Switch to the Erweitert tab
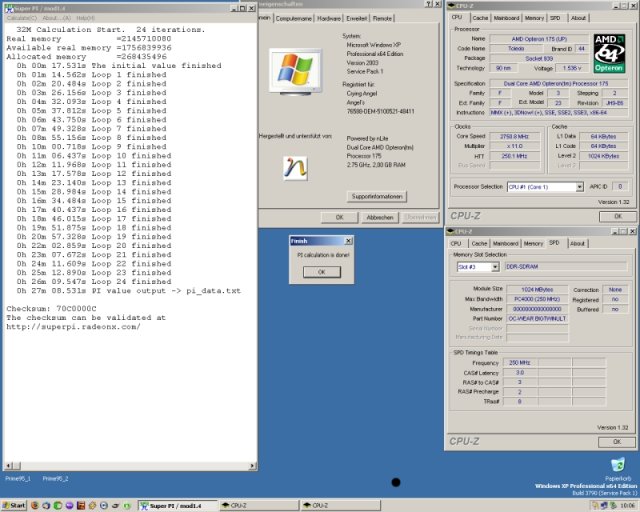640x512 pixels. [x=356, y=18]
